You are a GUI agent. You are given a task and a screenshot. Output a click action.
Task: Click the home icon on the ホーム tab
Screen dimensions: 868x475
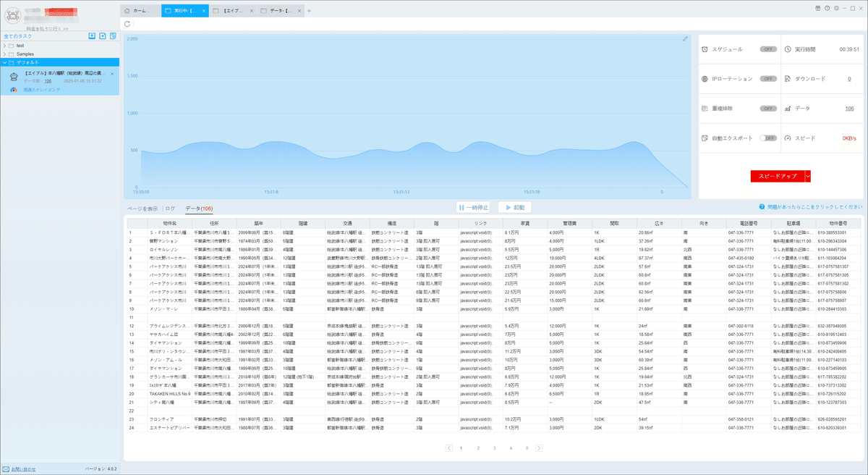pyautogui.click(x=127, y=11)
